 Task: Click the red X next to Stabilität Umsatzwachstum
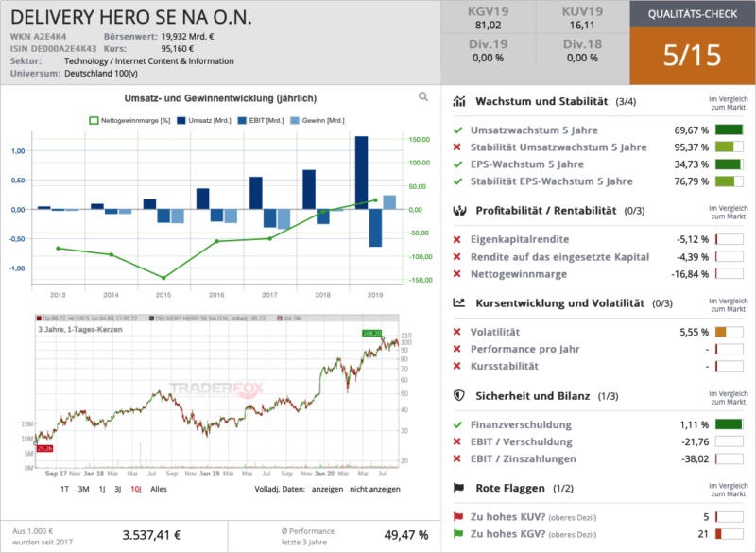click(457, 147)
